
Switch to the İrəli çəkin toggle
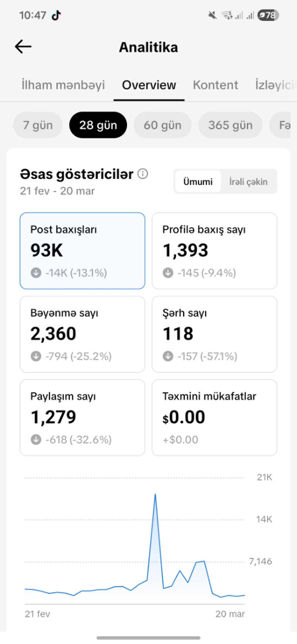tap(248, 182)
